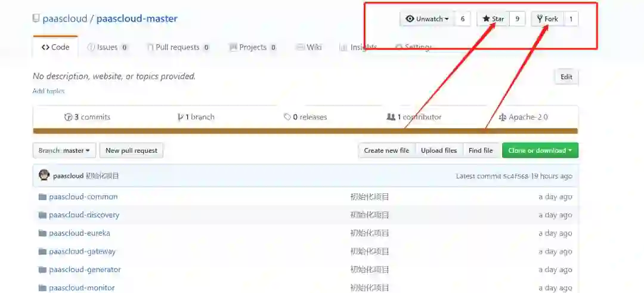Image resolution: width=644 pixels, height=293 pixels.
Task: Open the paascloud-master repository link
Action: [x=137, y=18]
